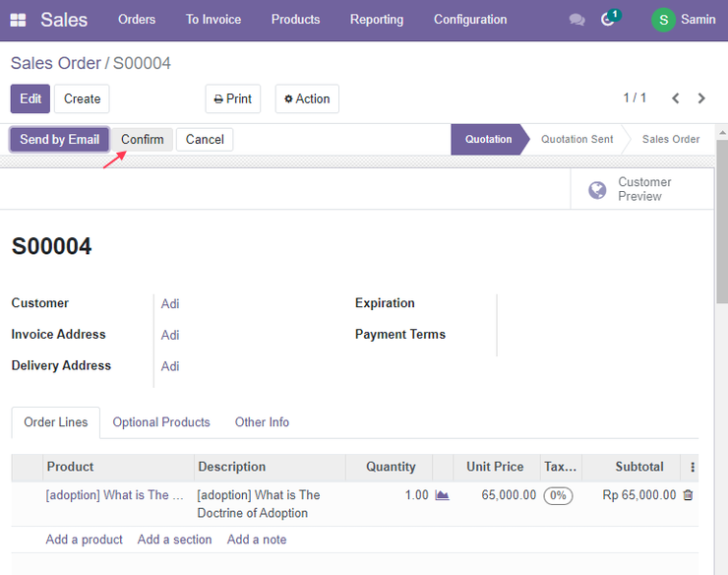Open the activities clock icon with badge
This screenshot has width=728, height=575.
[x=610, y=19]
